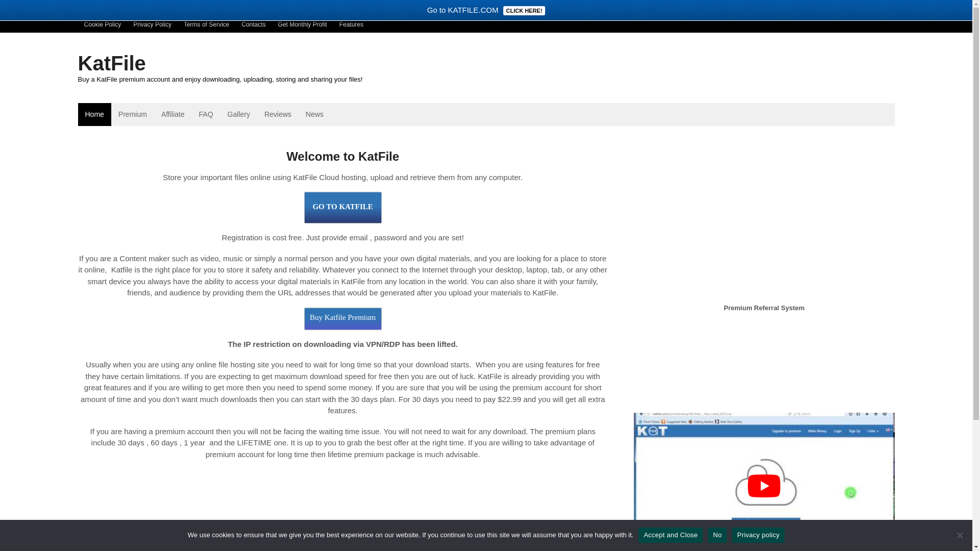
Task: Open the Privacy Policy top link
Action: [152, 24]
